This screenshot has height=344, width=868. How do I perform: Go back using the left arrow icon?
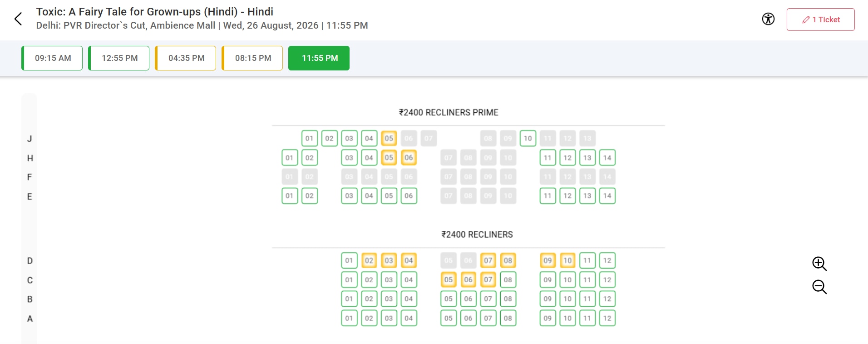pos(18,19)
